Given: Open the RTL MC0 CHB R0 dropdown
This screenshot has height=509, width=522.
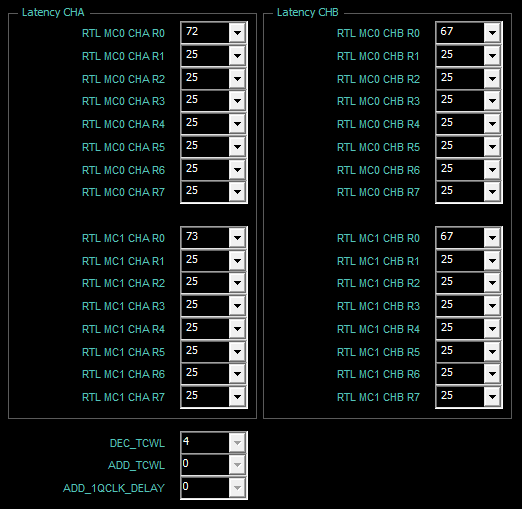Looking at the screenshot, I should [x=492, y=33].
